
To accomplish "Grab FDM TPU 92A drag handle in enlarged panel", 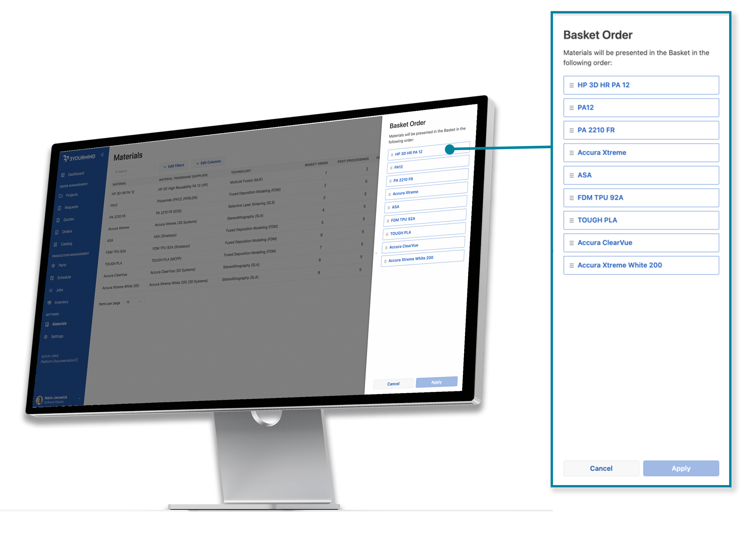I will click(572, 198).
